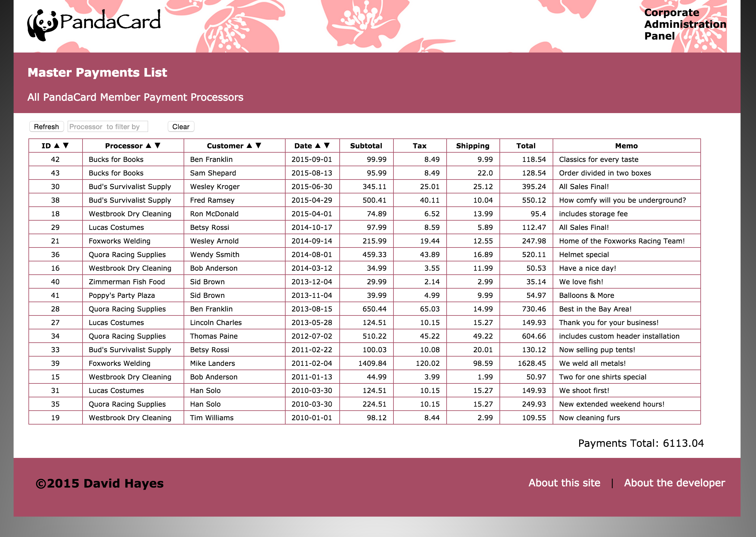This screenshot has width=756, height=537.
Task: Click customer Wesley Kroger cell
Action: pos(214,187)
